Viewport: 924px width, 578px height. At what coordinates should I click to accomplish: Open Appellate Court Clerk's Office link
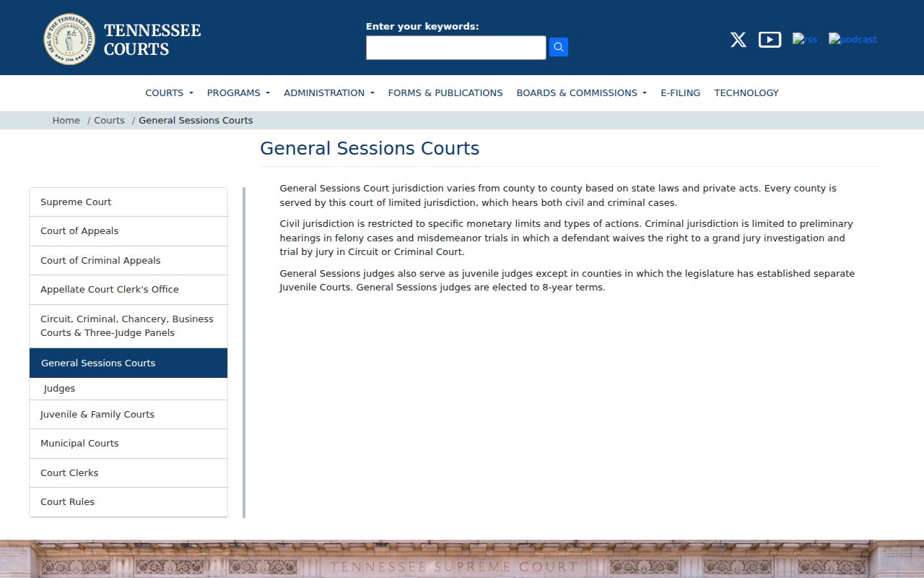click(128, 290)
